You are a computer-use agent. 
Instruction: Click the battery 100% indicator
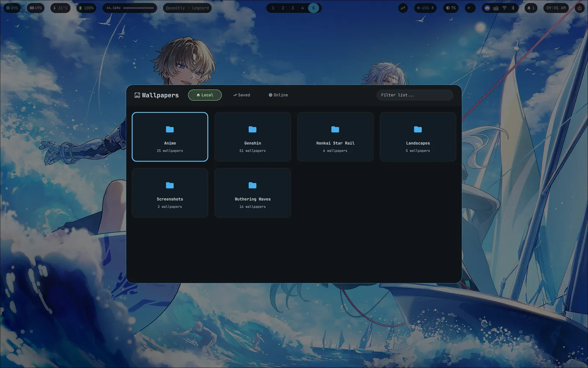86,8
